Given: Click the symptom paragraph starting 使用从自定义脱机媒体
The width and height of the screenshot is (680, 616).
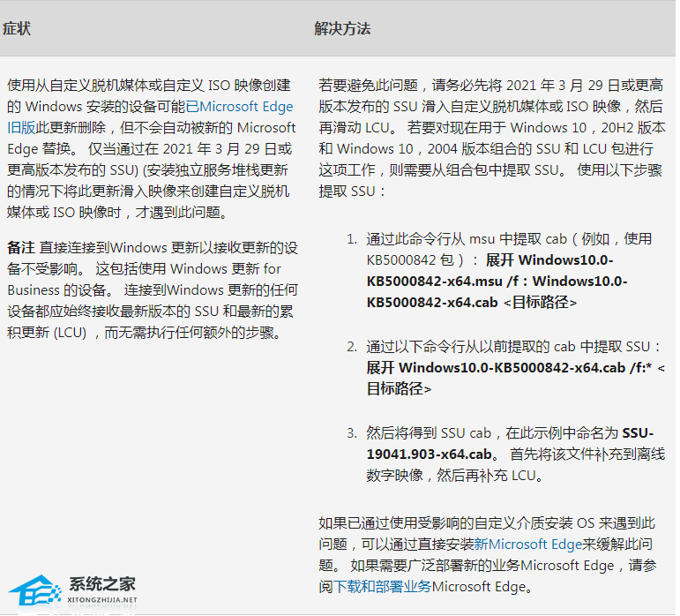Looking at the screenshot, I should (x=151, y=148).
